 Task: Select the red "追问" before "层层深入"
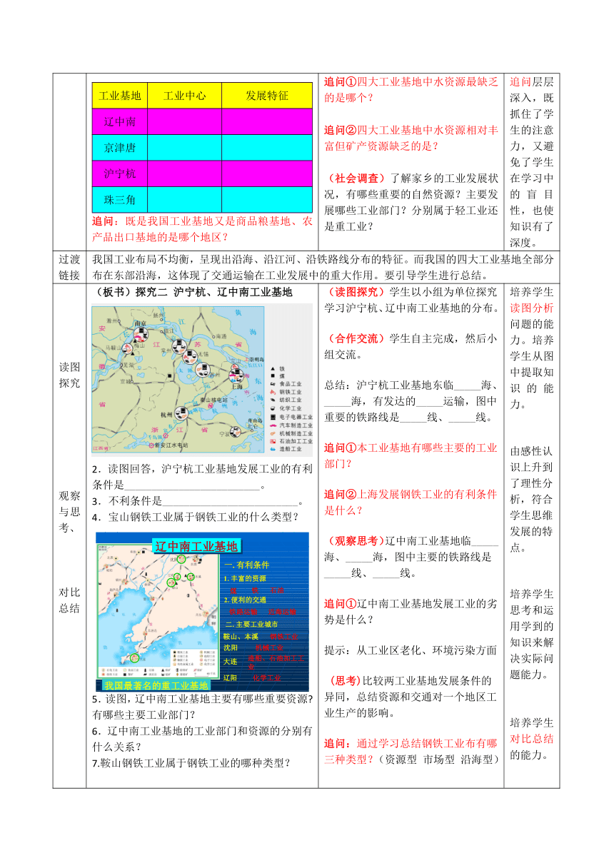[x=520, y=81]
